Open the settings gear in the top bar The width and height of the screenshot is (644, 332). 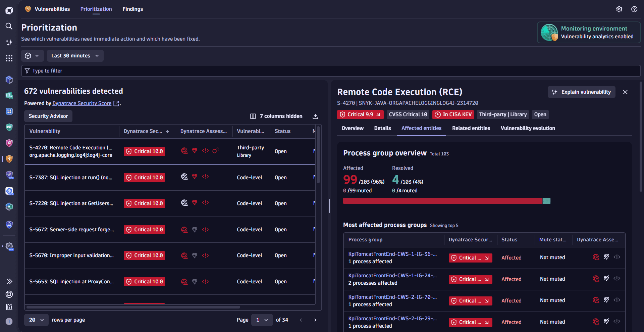619,9
